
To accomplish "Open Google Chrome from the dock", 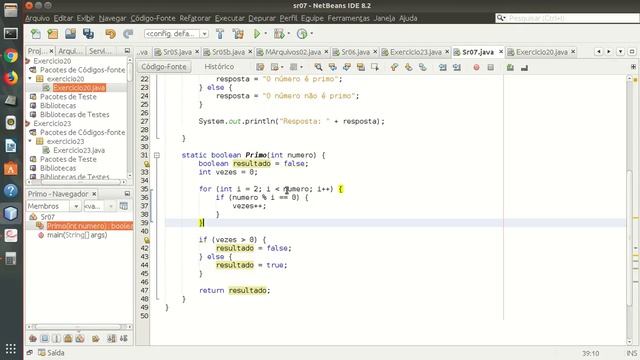I will [11, 56].
